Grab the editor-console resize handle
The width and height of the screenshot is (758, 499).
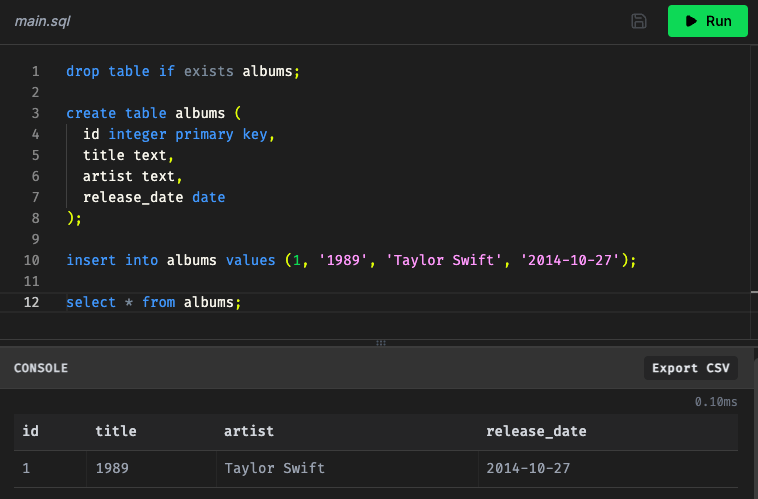[x=379, y=343]
